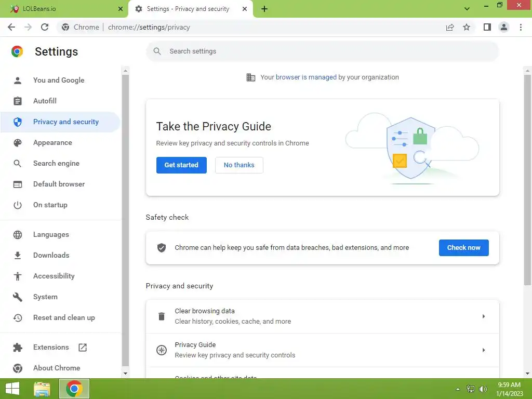This screenshot has height=399, width=532.
Task: Click the external link icon beside Extensions
Action: [83, 347]
